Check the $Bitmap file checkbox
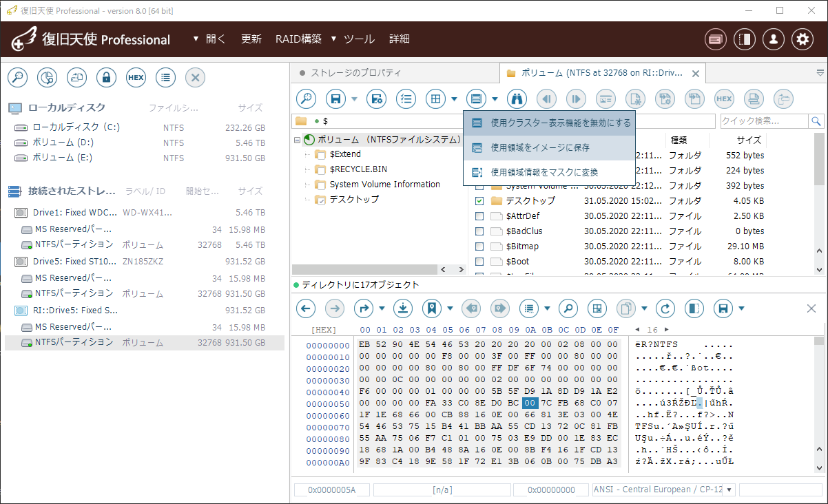828x504 pixels. (x=479, y=246)
